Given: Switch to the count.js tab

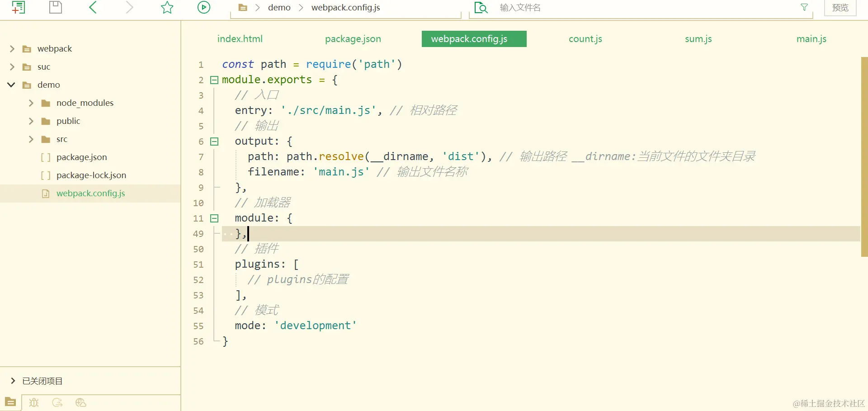Looking at the screenshot, I should pos(585,39).
